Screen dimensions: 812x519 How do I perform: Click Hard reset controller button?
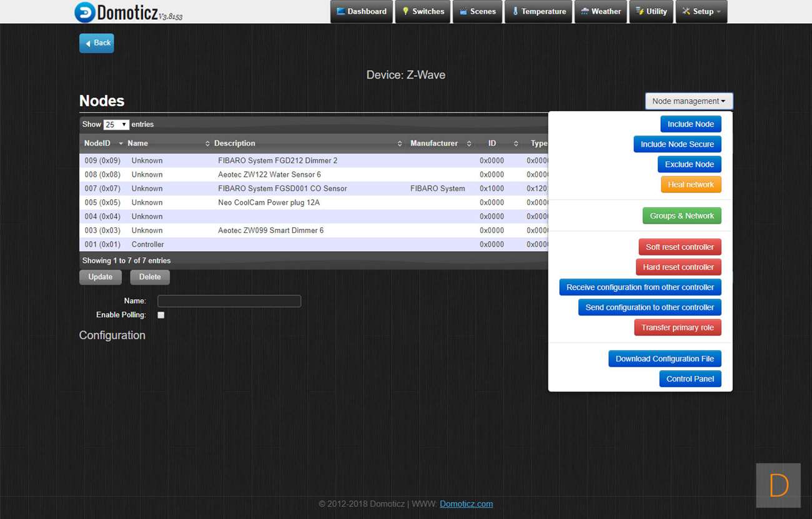click(x=678, y=267)
